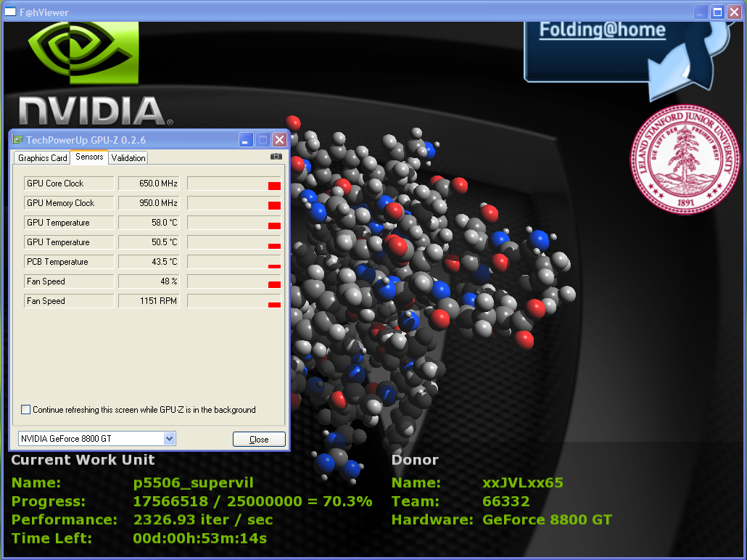
Task: Maximize the F@hViewer window
Action: pos(717,12)
